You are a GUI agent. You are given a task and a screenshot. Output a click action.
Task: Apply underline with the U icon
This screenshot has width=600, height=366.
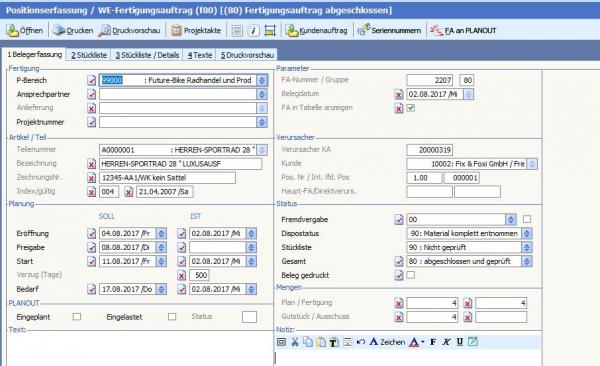point(460,342)
